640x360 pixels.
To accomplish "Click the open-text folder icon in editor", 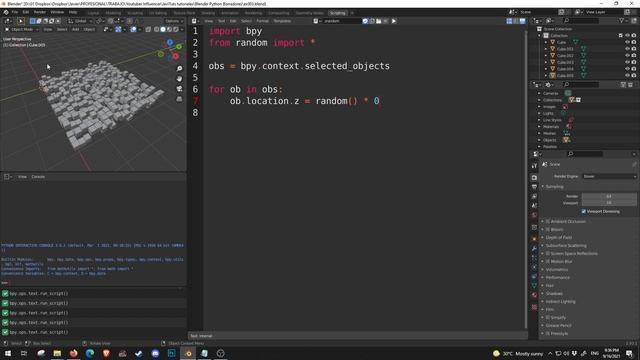I will click(378, 21).
